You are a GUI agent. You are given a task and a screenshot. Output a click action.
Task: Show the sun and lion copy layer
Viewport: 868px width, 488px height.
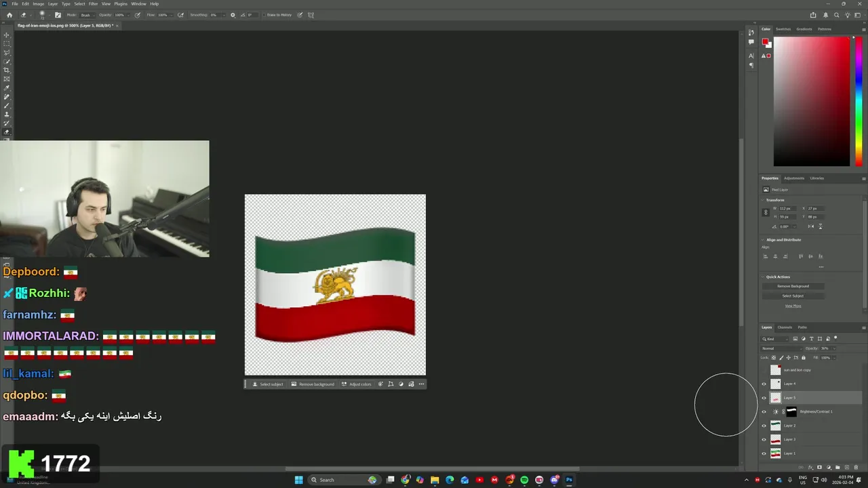tap(764, 370)
